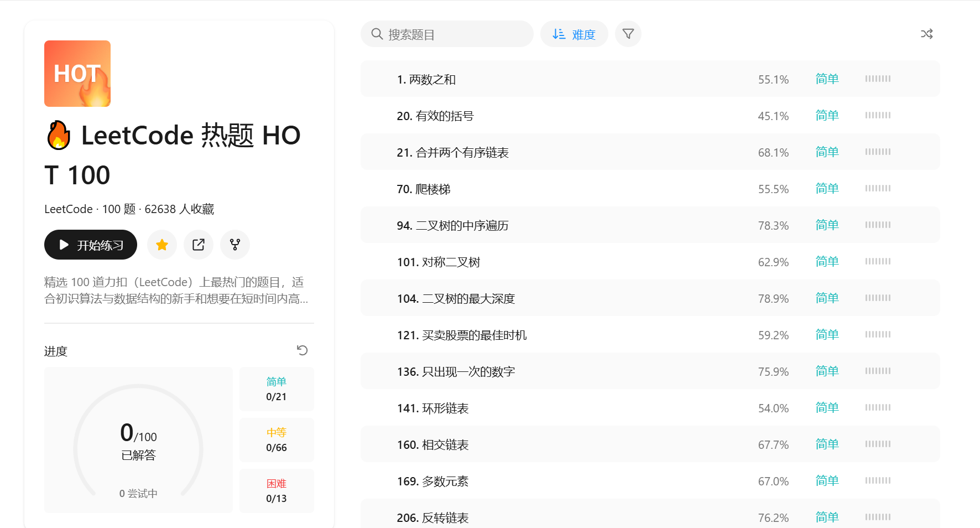Select the 困难 difficulty progress card
This screenshot has width=980, height=528.
click(x=277, y=490)
